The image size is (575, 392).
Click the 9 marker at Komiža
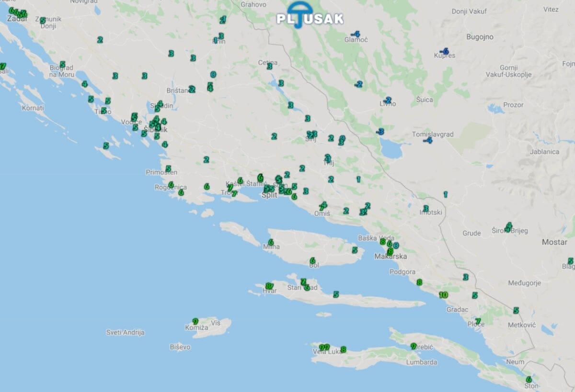coord(195,321)
